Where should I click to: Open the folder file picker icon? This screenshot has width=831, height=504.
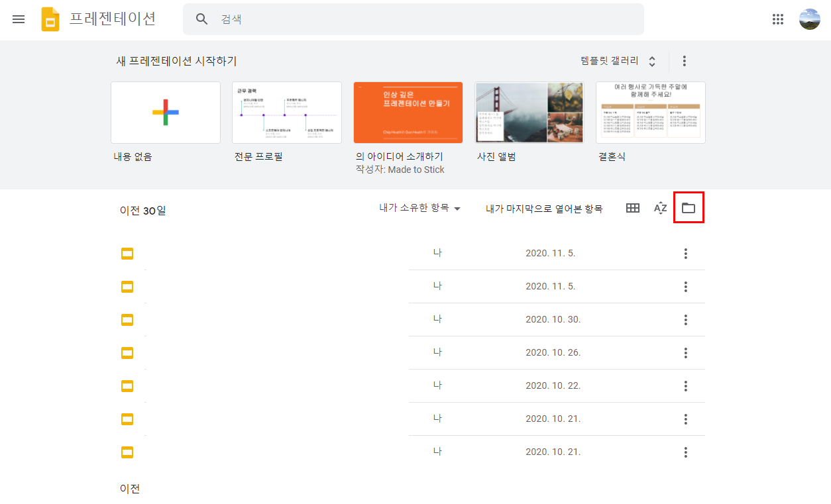pyautogui.click(x=689, y=208)
